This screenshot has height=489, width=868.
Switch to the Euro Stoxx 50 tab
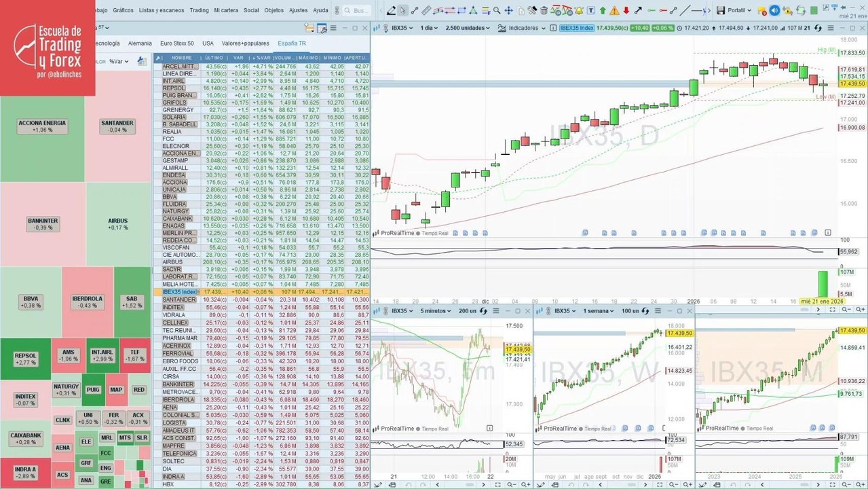point(176,43)
